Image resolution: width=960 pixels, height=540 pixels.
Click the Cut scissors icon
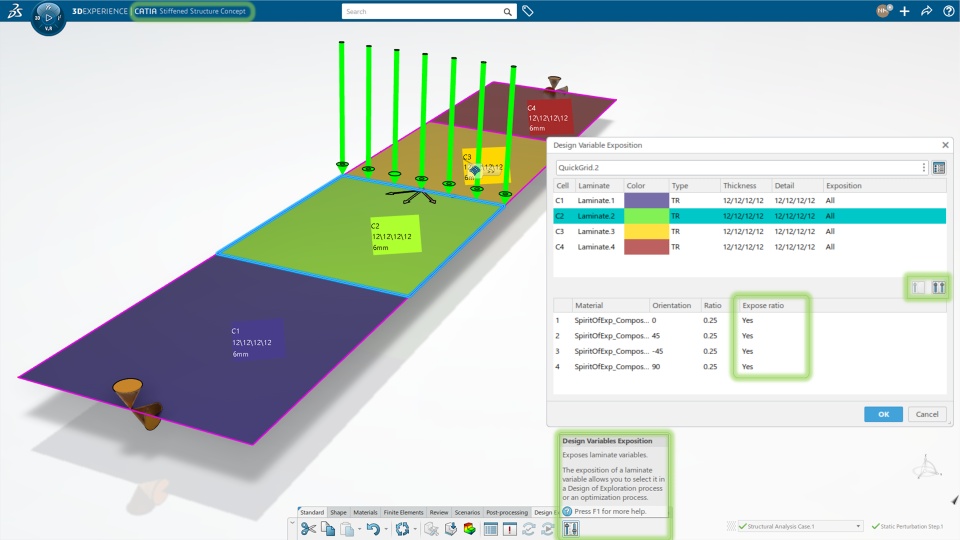pyautogui.click(x=308, y=529)
